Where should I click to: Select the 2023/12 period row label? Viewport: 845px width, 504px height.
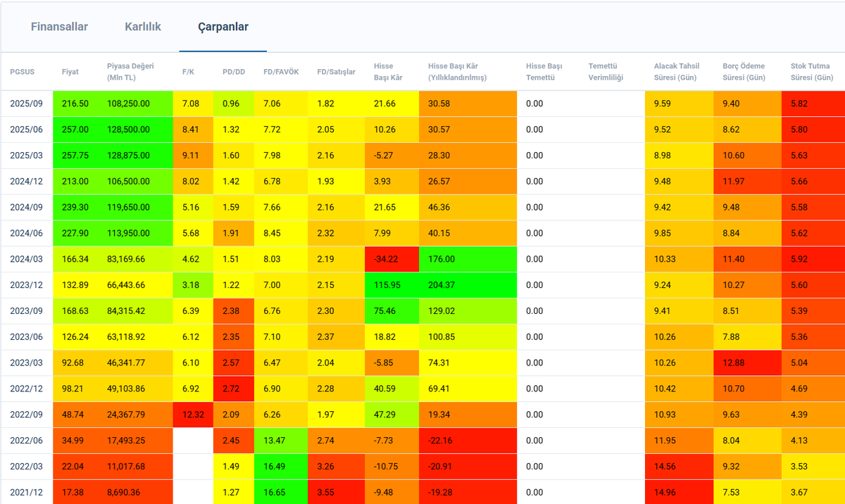point(26,285)
